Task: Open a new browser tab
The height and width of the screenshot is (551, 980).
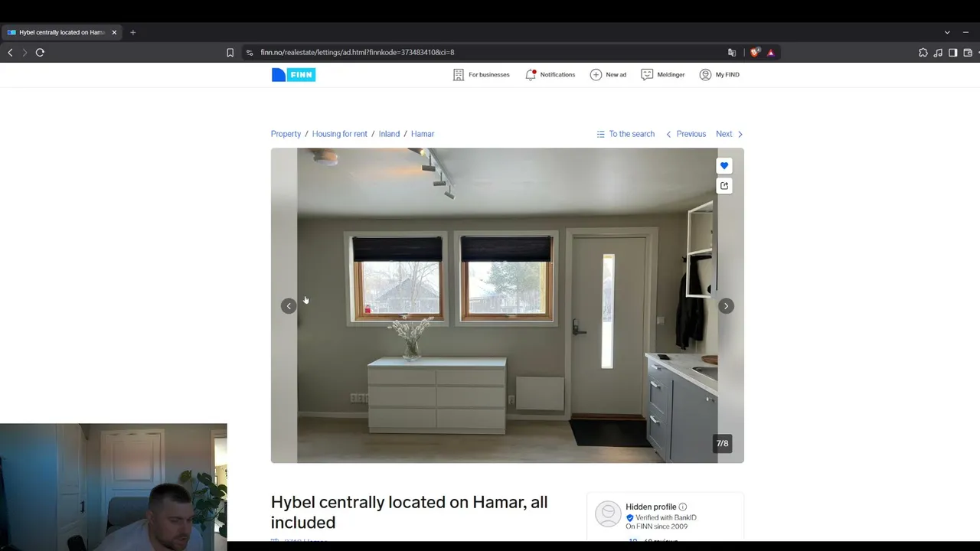Action: coord(132,32)
